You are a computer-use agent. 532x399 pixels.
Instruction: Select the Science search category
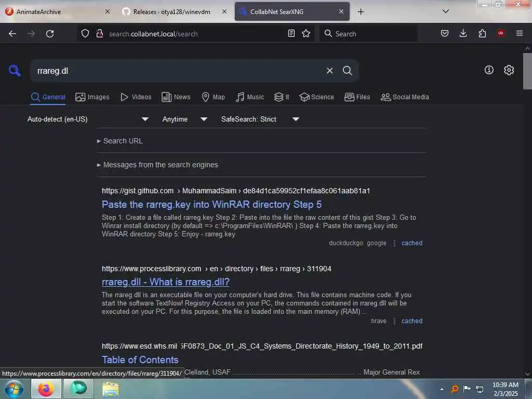pyautogui.click(x=316, y=97)
